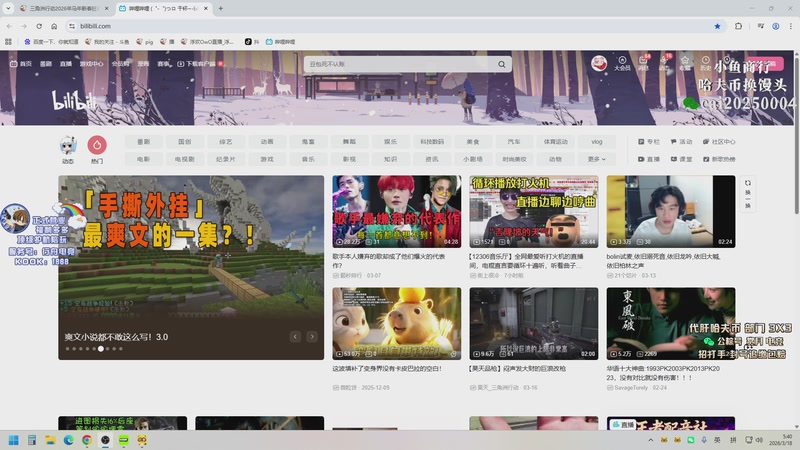
Task: Select 番剧 in the Bilibili top nav
Action: click(x=46, y=64)
